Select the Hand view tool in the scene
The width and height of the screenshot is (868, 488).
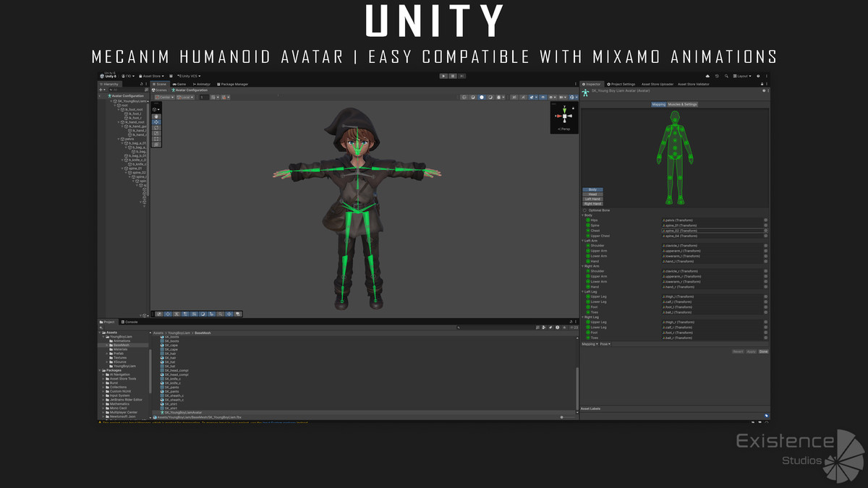[157, 116]
